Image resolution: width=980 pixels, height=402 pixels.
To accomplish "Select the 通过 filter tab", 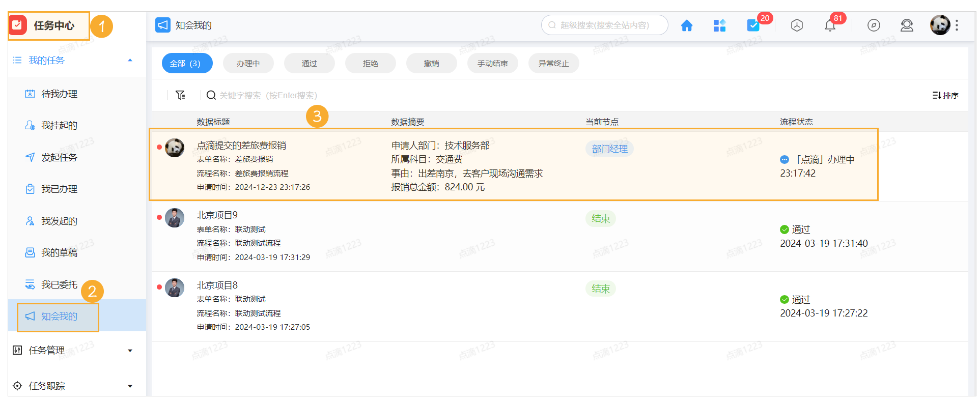I will pos(309,63).
